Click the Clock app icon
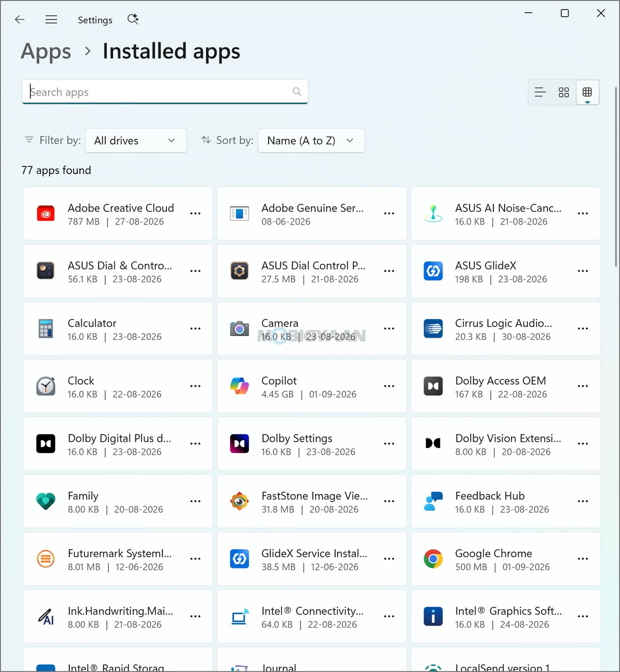The width and height of the screenshot is (620, 672). (46, 386)
